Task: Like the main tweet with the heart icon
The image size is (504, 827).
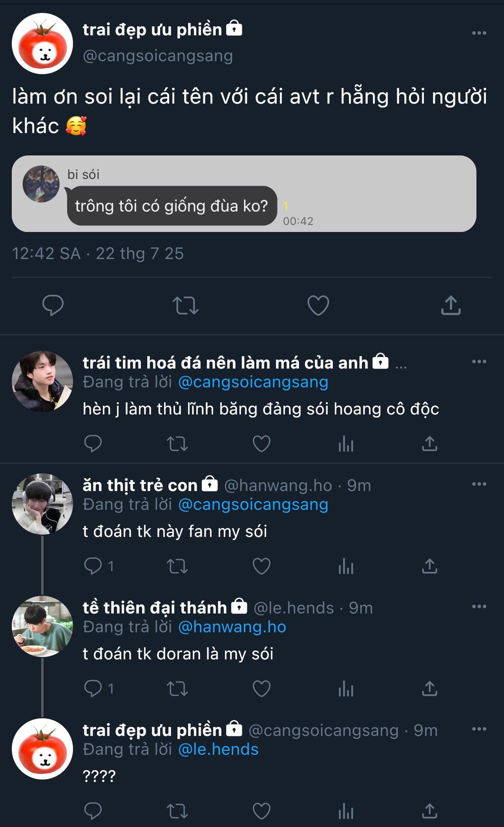Action: coord(318,305)
